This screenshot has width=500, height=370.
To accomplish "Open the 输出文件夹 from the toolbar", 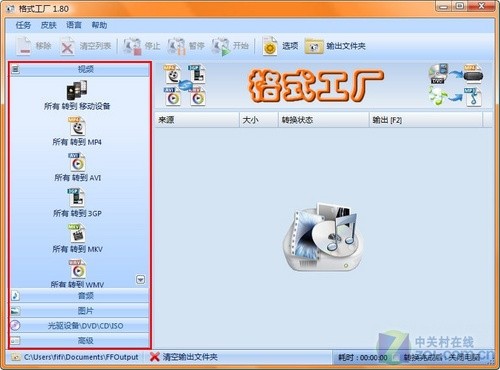I will pos(335,46).
